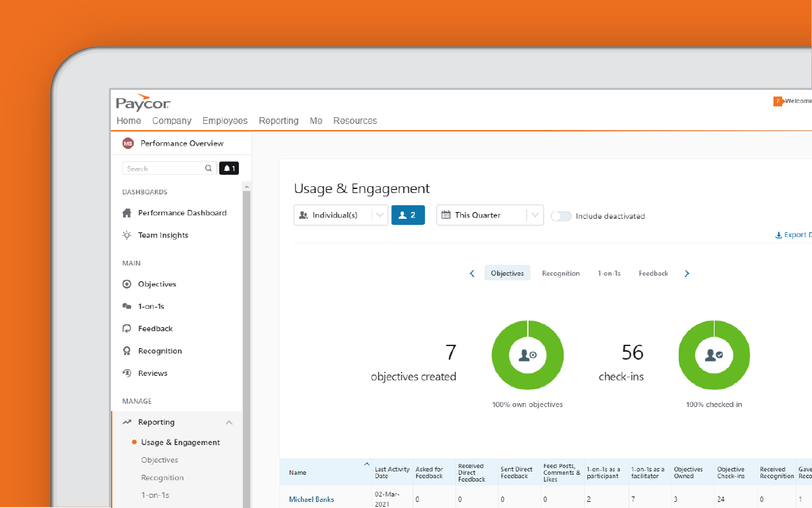Click 1-on-1s as a facilitator header
The width and height of the screenshot is (812, 508).
click(x=648, y=473)
